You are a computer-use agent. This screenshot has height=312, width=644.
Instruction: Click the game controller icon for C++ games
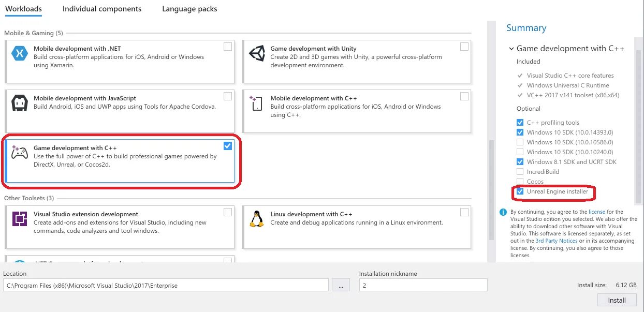coord(20,153)
